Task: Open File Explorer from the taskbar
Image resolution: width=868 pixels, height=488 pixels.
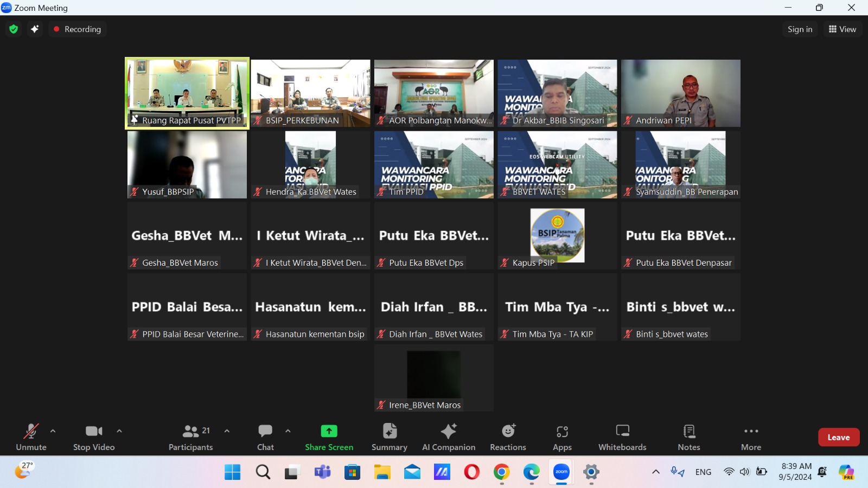Action: pyautogui.click(x=382, y=472)
